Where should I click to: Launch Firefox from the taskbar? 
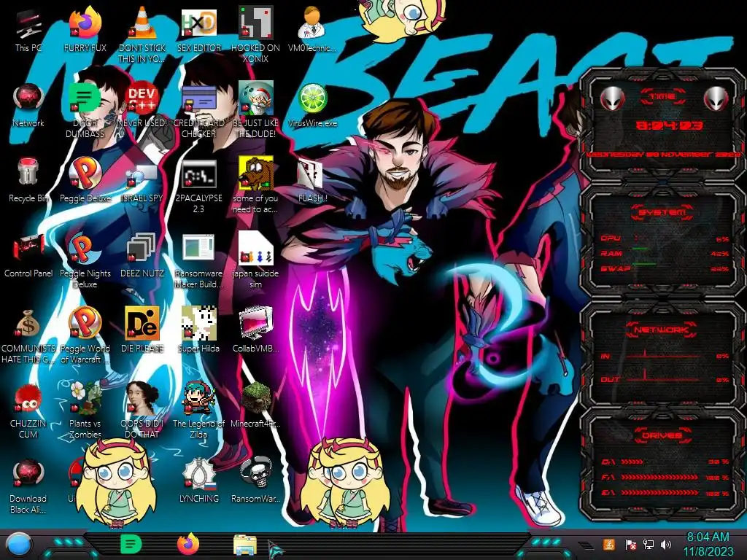(x=188, y=544)
